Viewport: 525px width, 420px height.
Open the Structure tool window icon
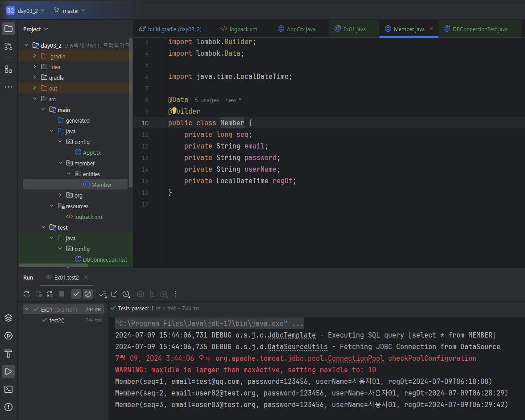coord(8,69)
